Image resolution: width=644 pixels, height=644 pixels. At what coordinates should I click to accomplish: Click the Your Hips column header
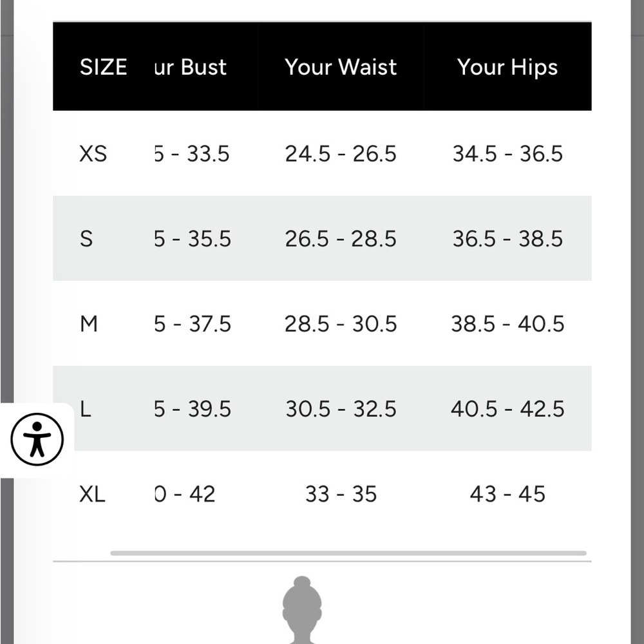(x=507, y=67)
